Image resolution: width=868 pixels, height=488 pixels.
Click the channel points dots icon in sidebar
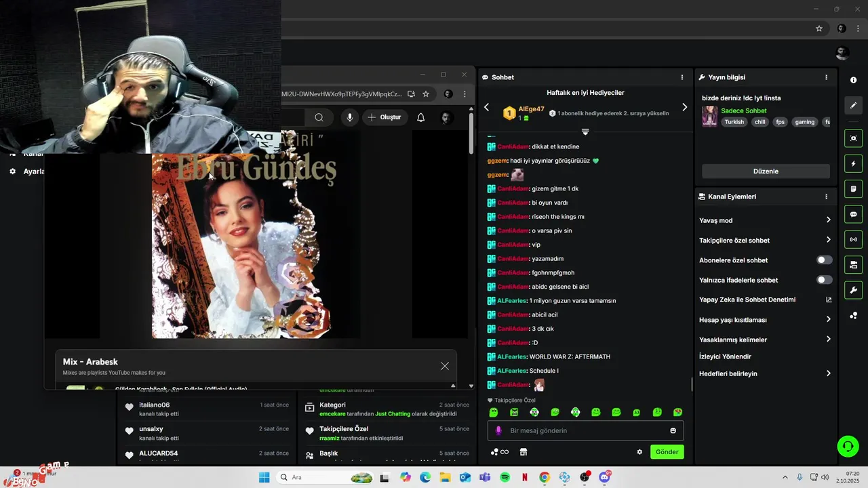[853, 316]
